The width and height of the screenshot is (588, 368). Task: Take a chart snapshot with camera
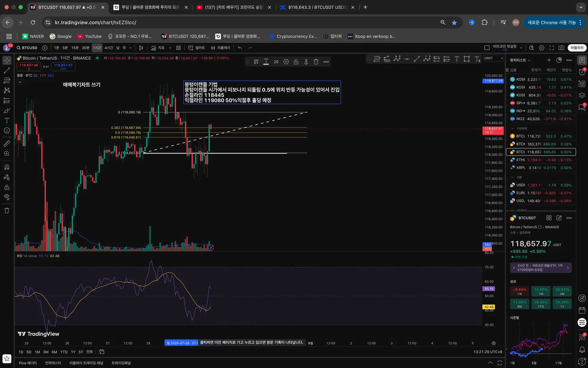pos(561,48)
